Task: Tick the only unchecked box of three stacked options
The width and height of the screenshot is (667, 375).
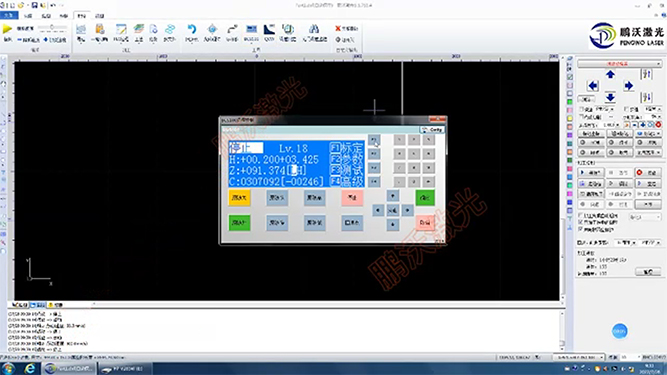Action: click(580, 216)
